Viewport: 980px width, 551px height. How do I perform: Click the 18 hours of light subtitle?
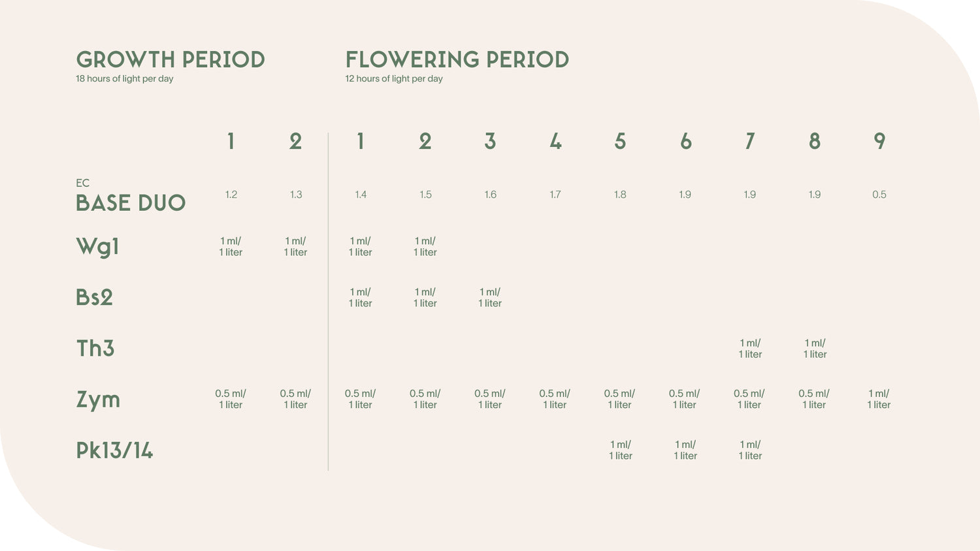(125, 79)
